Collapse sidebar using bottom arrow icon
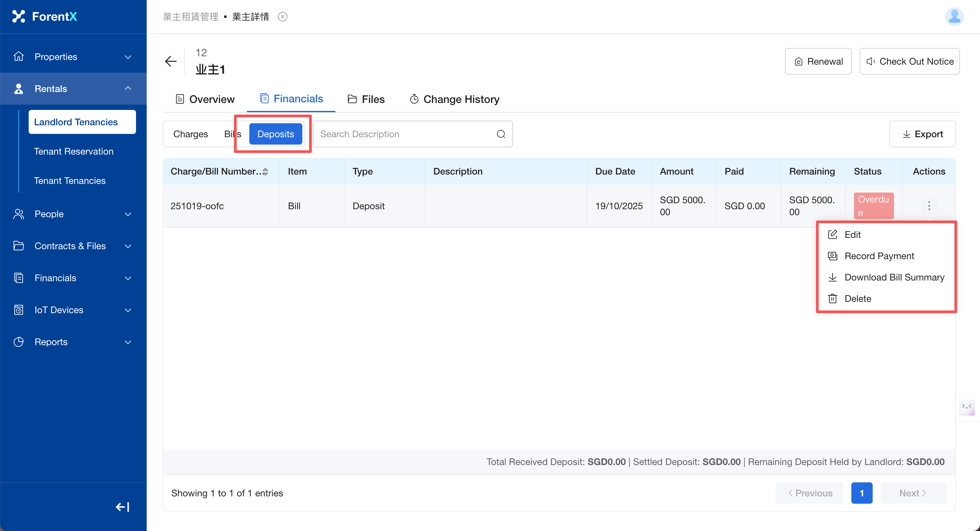Image resolution: width=980 pixels, height=531 pixels. (x=123, y=507)
